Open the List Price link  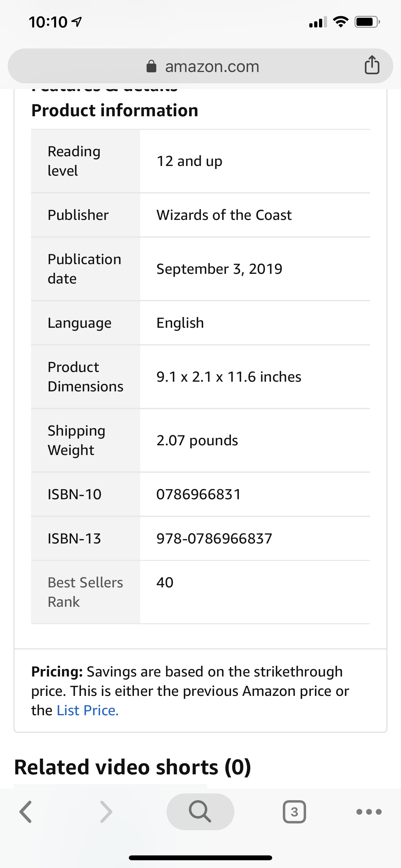[x=87, y=710]
